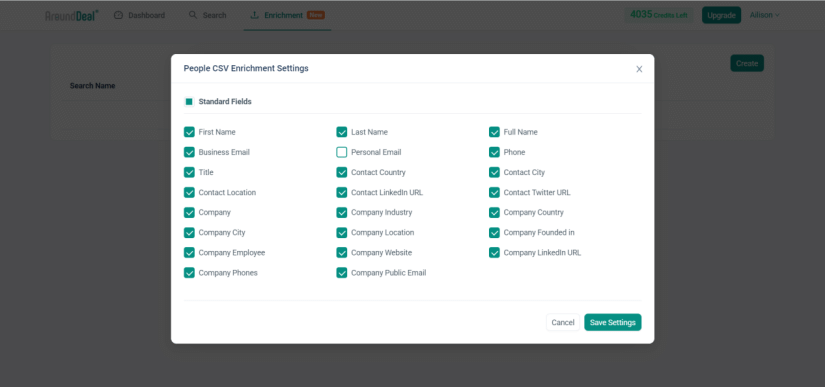Disable the Company Phones field
The width and height of the screenshot is (825, 387).
tap(189, 273)
